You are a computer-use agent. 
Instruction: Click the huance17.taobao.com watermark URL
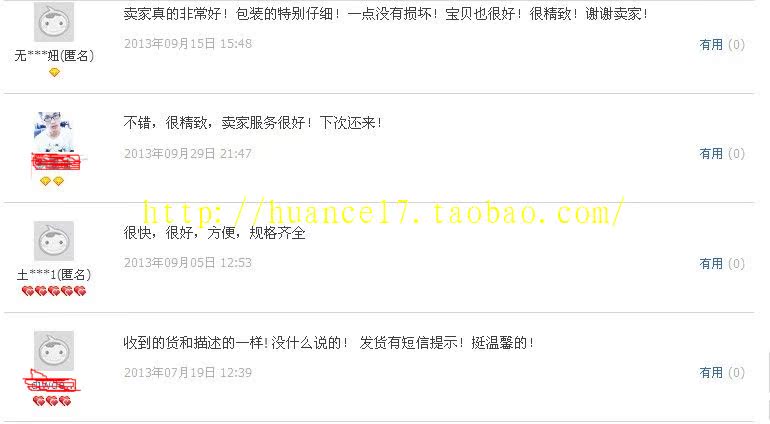(x=384, y=212)
